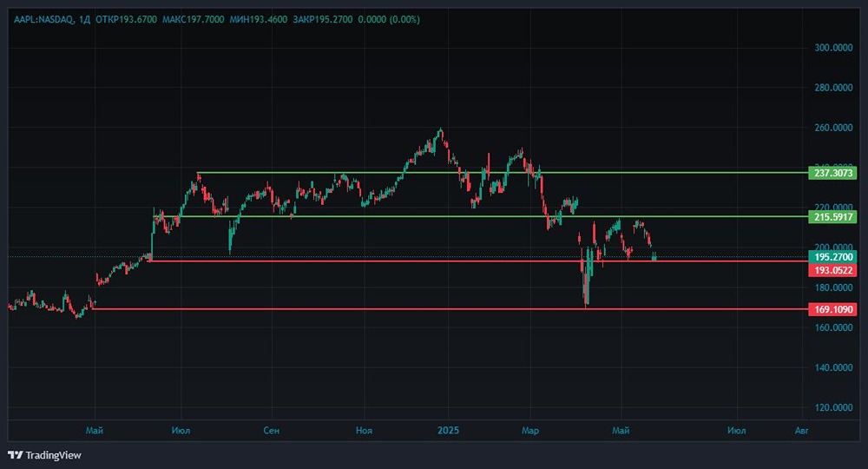This screenshot has width=868, height=469.
Task: Click the МИН193.4600 low value
Action: [x=259, y=19]
